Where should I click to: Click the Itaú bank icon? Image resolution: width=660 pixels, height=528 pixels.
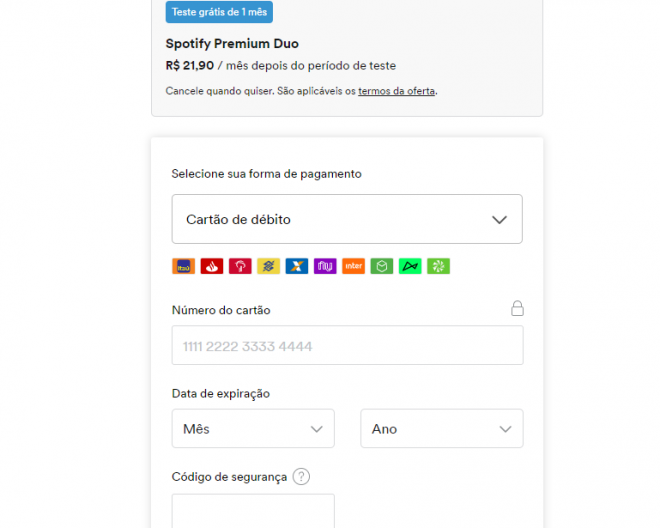184,266
